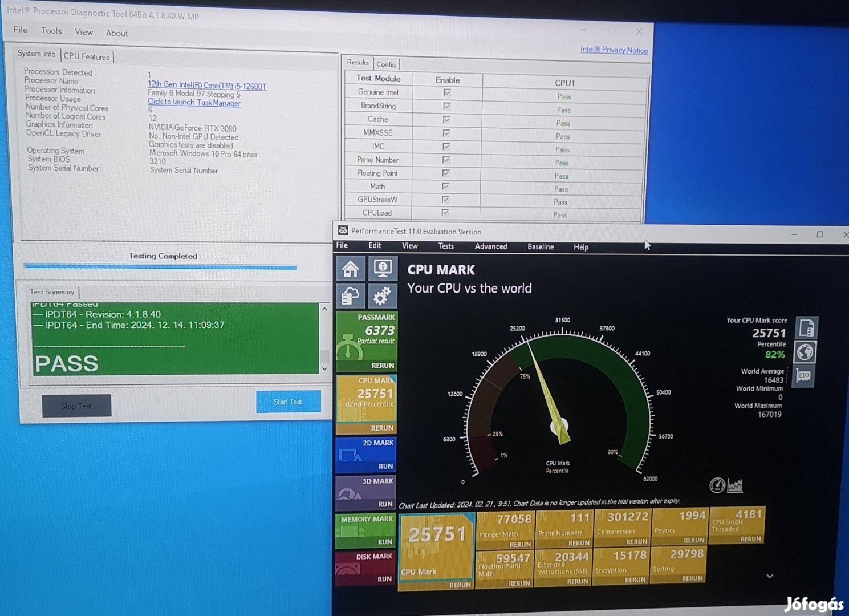Toggle BrandString test checkbox
The width and height of the screenshot is (849, 616).
(446, 106)
